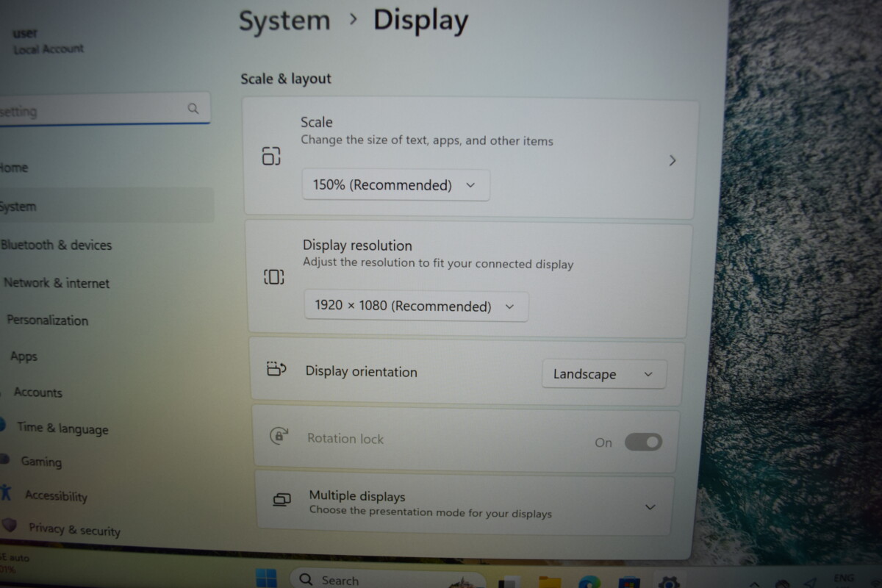This screenshot has width=882, height=588.
Task: Select System in the settings sidebar
Action: coord(106,206)
